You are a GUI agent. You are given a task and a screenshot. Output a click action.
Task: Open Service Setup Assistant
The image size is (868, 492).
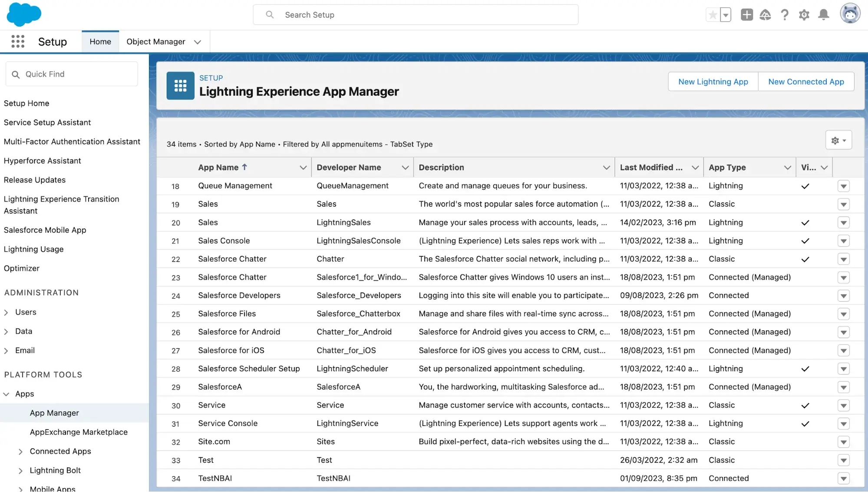pos(47,122)
